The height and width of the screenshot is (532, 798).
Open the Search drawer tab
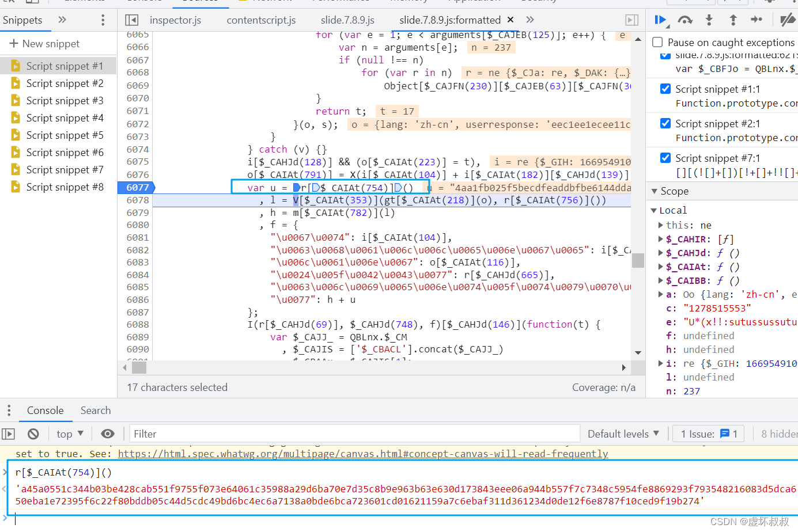coord(96,410)
